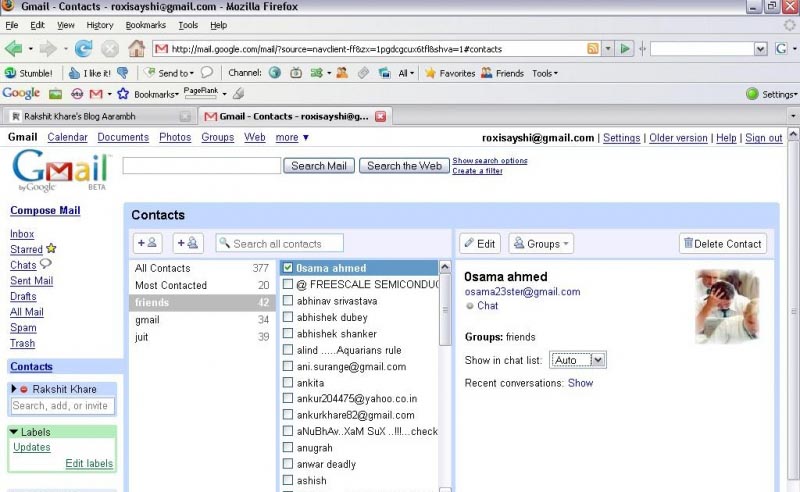The image size is (800, 492).
Task: Click the Search the Web button
Action: (404, 166)
